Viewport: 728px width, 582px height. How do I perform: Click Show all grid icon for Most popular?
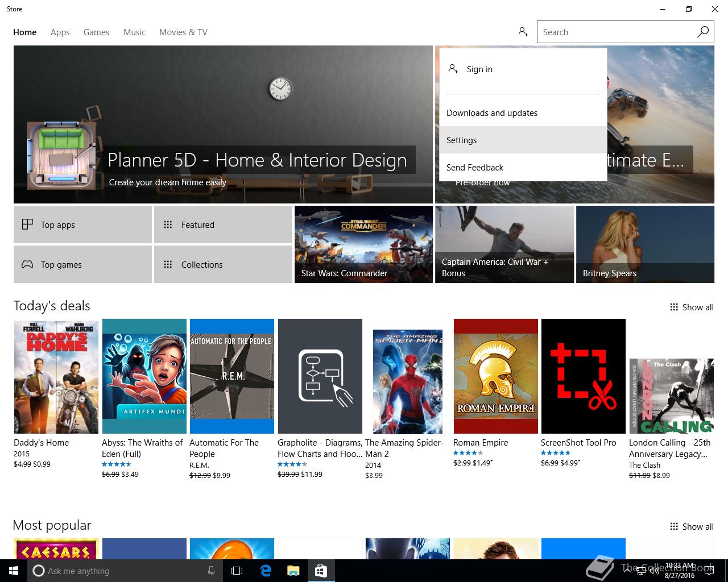point(674,526)
